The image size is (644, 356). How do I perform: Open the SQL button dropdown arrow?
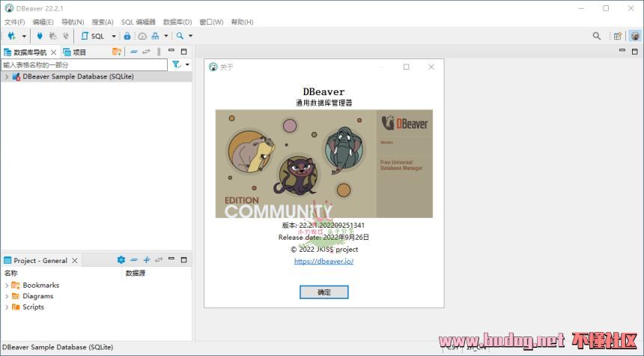(x=114, y=36)
